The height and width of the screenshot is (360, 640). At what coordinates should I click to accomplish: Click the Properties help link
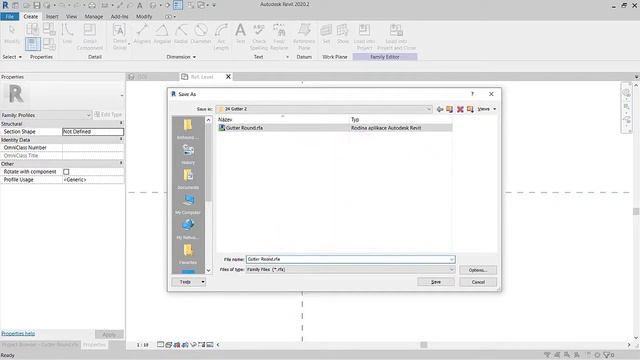click(x=18, y=333)
